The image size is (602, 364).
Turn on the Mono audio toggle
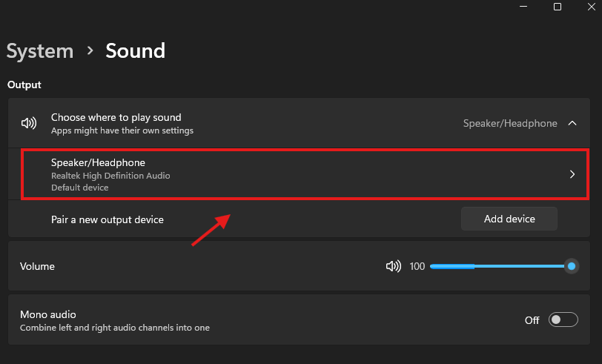(x=563, y=320)
